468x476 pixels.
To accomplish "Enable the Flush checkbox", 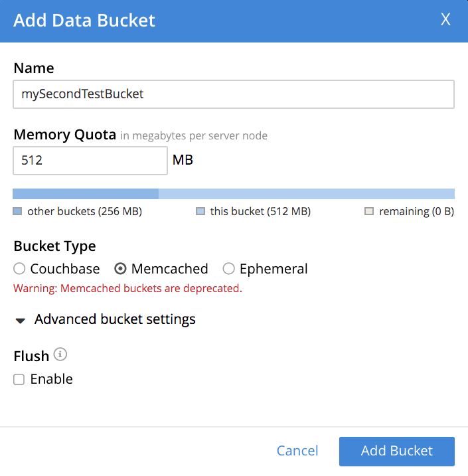I will 19,379.
